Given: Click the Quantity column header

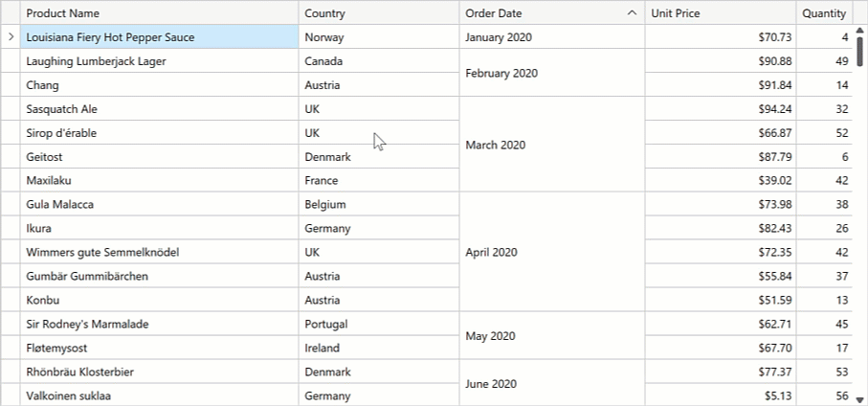Looking at the screenshot, I should click(x=824, y=13).
